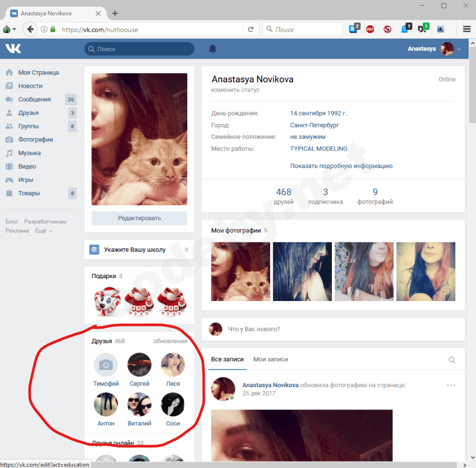
Task: Click the browser search box 'Поиск'
Action: (x=303, y=29)
